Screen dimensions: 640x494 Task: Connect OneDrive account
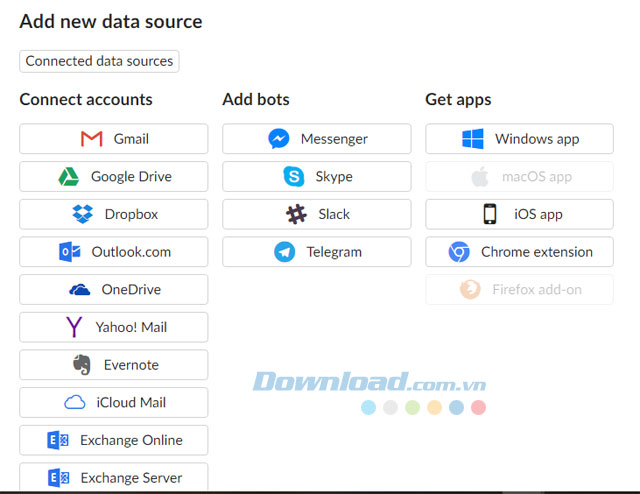(x=113, y=289)
